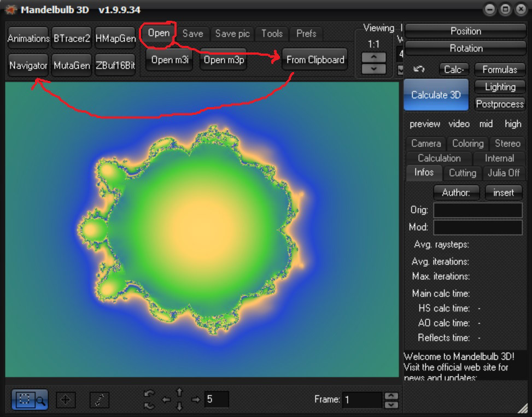The width and height of the screenshot is (532, 417).
Task: Click the step value field showing 5
Action: click(x=217, y=400)
